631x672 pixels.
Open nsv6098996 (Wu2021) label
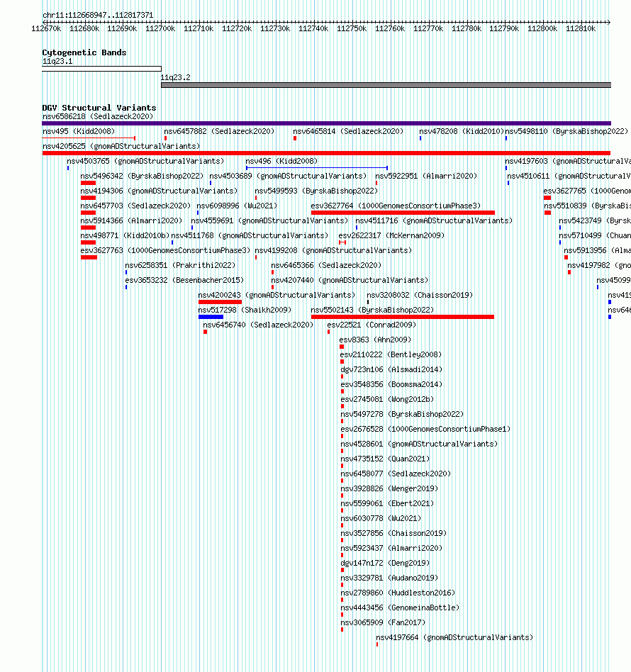click(x=237, y=206)
